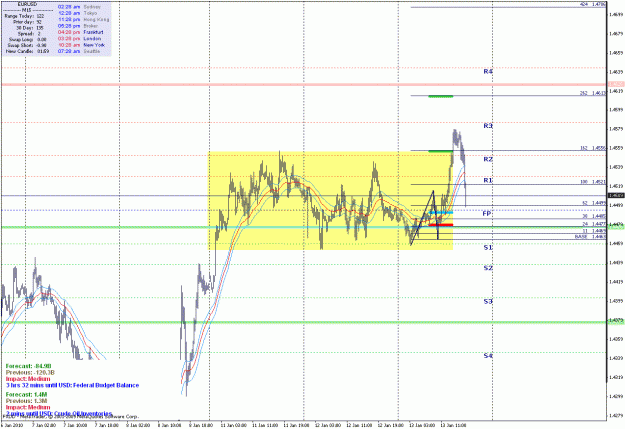Click the Range Today value row

[x=24, y=16]
